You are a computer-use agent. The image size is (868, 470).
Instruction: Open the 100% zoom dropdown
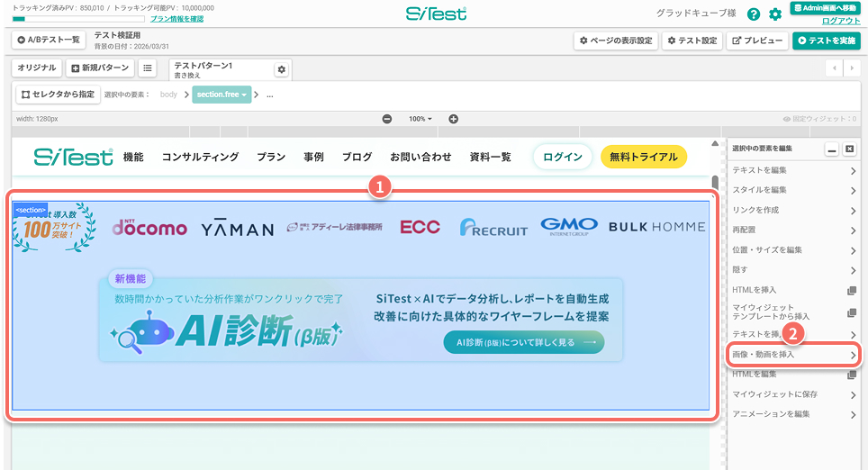tap(420, 119)
